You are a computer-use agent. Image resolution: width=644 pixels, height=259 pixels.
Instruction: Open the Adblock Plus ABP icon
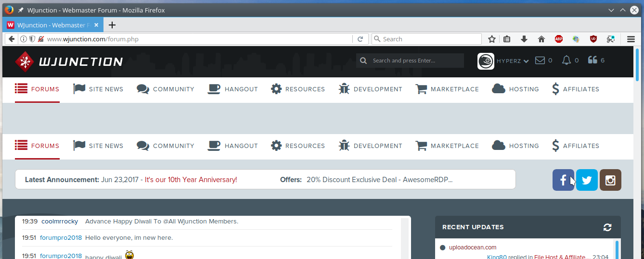[x=558, y=39]
